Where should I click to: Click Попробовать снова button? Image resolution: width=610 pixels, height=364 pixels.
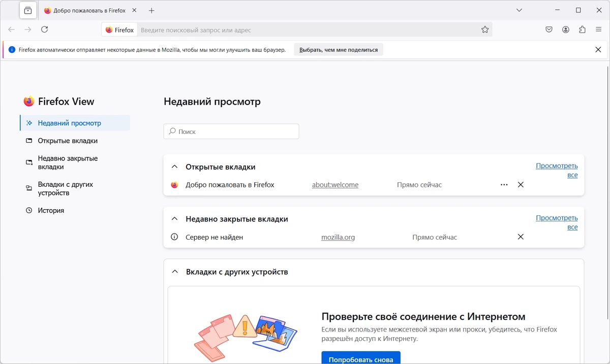pyautogui.click(x=361, y=357)
